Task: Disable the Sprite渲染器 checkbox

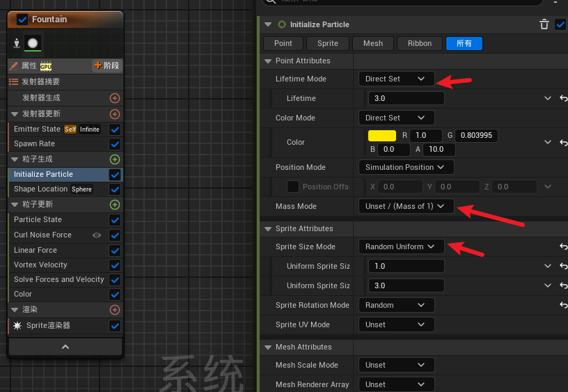Action: pyautogui.click(x=115, y=326)
